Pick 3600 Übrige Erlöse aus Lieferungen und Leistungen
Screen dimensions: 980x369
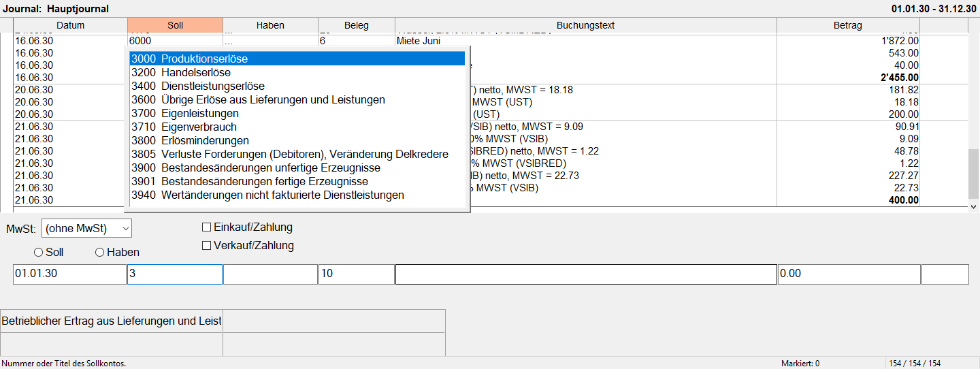click(x=297, y=100)
